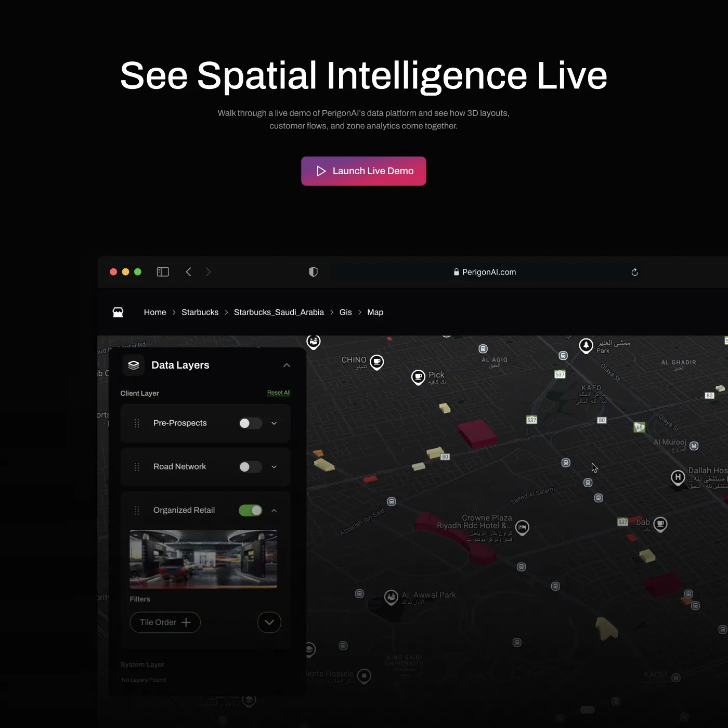Image resolution: width=728 pixels, height=728 pixels.
Task: Click the Reset All link
Action: click(279, 393)
